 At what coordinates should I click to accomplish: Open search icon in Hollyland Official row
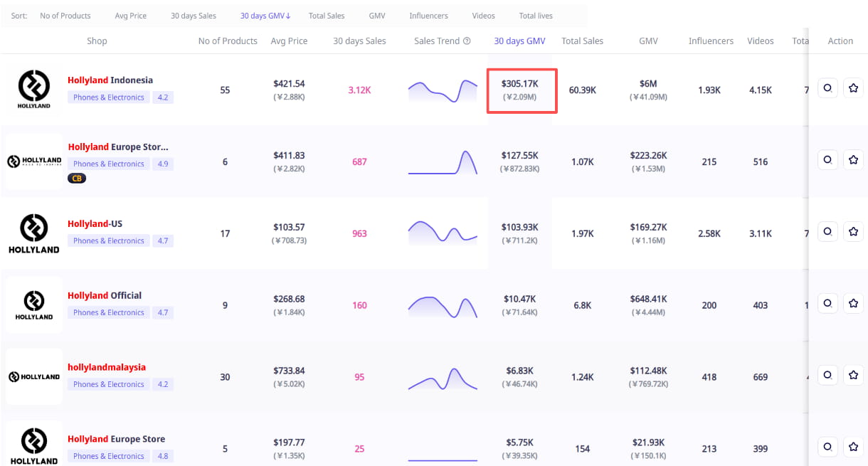827,303
